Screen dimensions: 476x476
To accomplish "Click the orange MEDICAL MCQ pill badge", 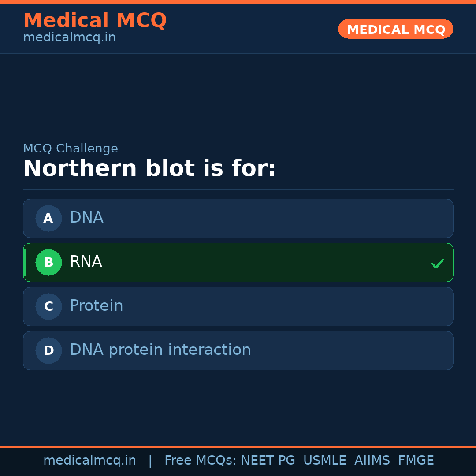I will coord(395,29).
